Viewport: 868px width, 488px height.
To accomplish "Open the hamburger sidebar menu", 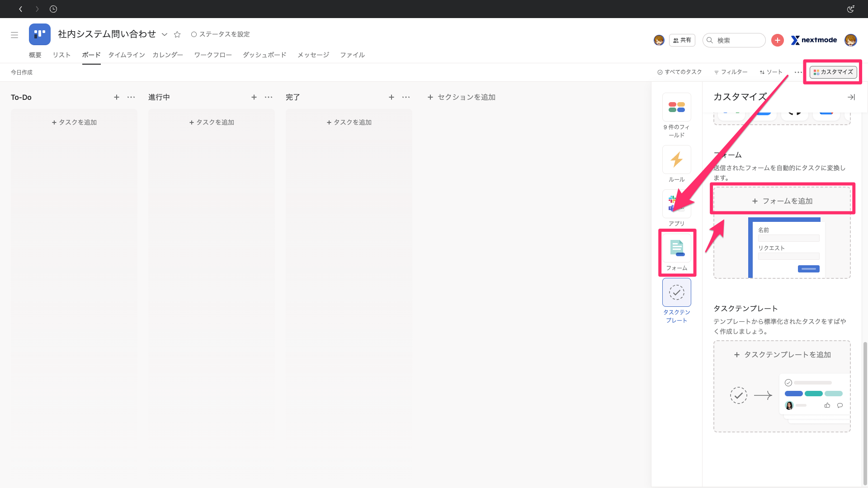I will click(x=14, y=35).
